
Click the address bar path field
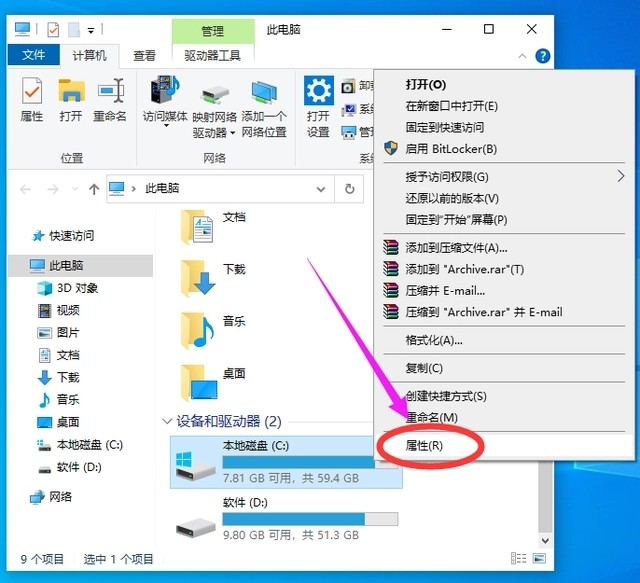(x=220, y=189)
